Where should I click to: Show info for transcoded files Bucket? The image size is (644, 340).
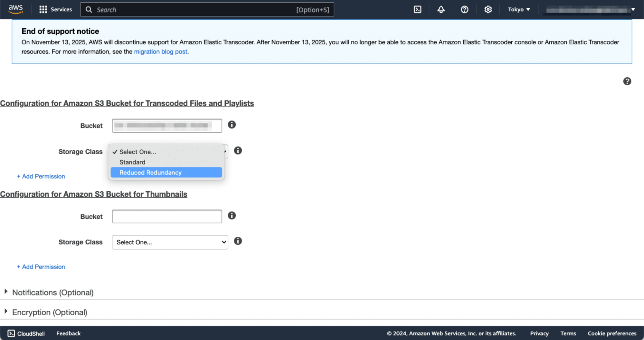point(232,125)
